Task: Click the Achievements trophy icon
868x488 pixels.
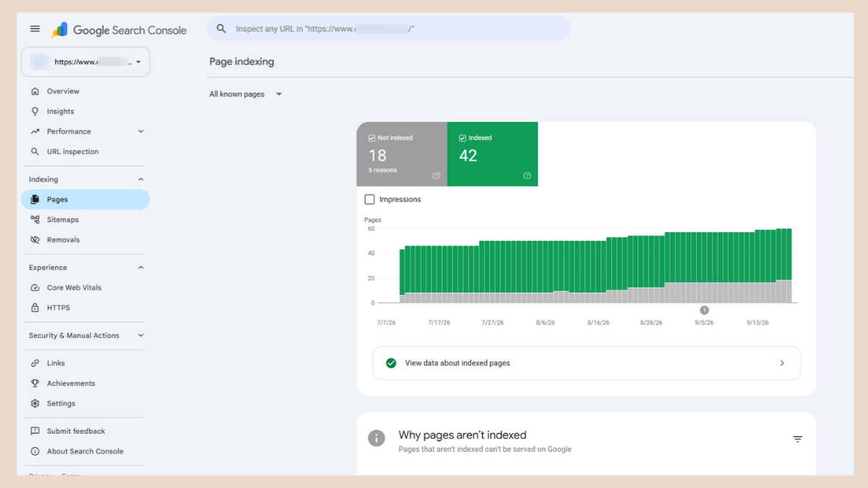Action: coord(35,383)
